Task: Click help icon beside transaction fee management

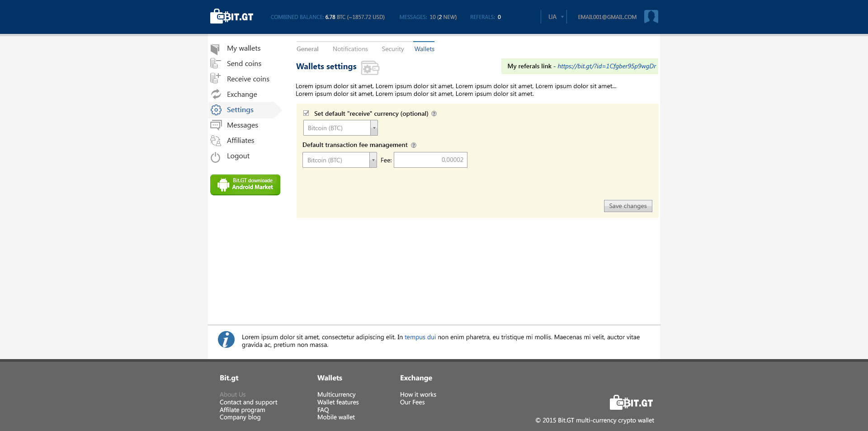Action: click(413, 145)
